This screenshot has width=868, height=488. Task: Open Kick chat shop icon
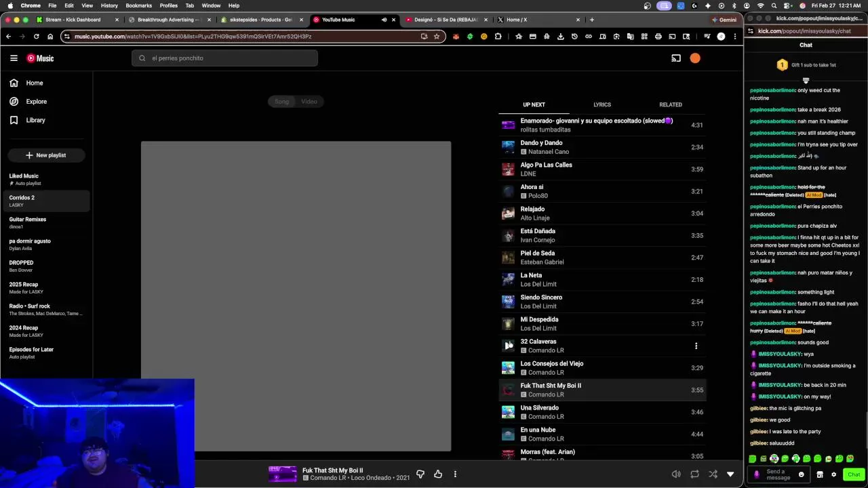819,474
